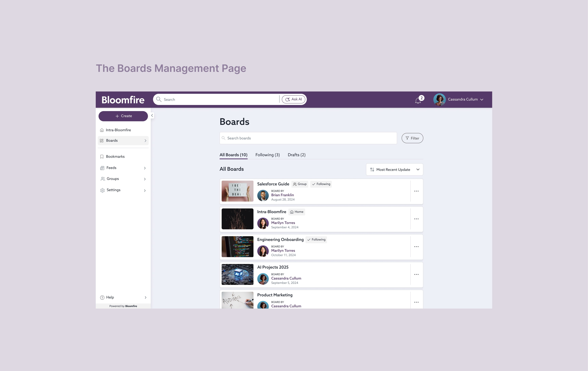588x371 pixels.
Task: Open the Intra-Bloomfire board thumbnail
Action: coord(237,219)
